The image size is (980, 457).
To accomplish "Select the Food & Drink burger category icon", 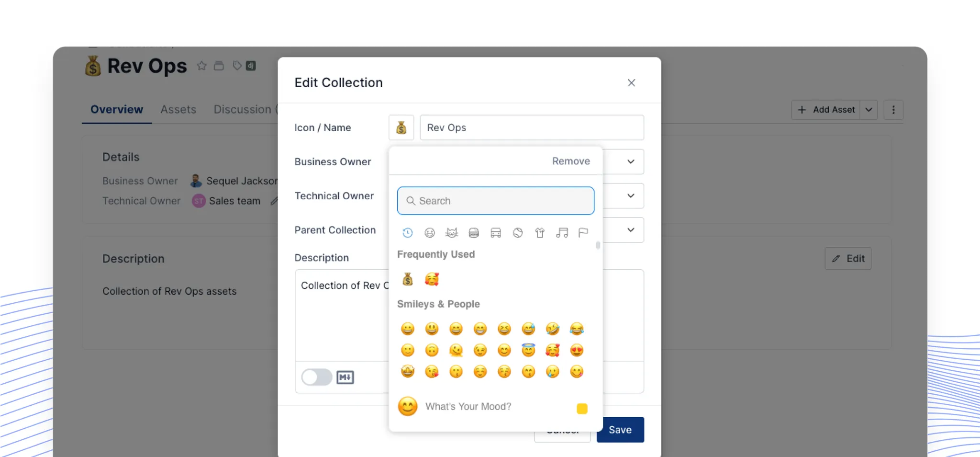I will (474, 233).
